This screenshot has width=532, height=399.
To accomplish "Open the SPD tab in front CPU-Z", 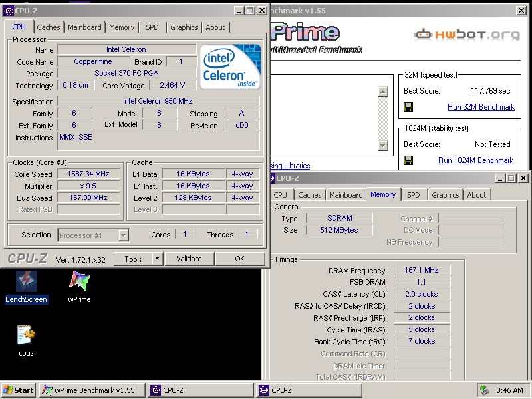I will coord(152,27).
